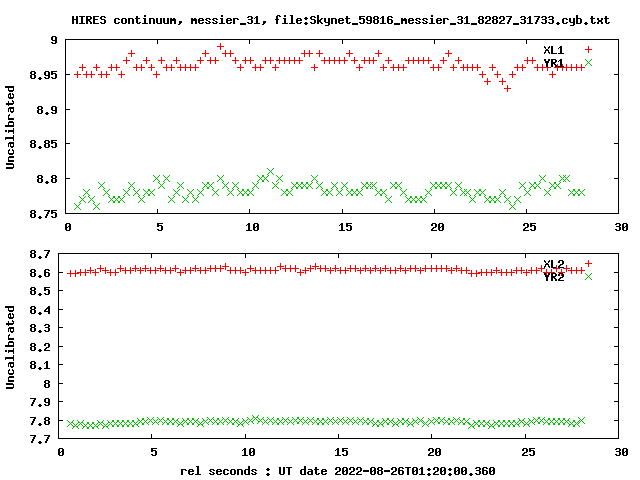Click the highest XL1 red data point near 8.99
Viewport: 640px width, 480px height.
coord(220,47)
